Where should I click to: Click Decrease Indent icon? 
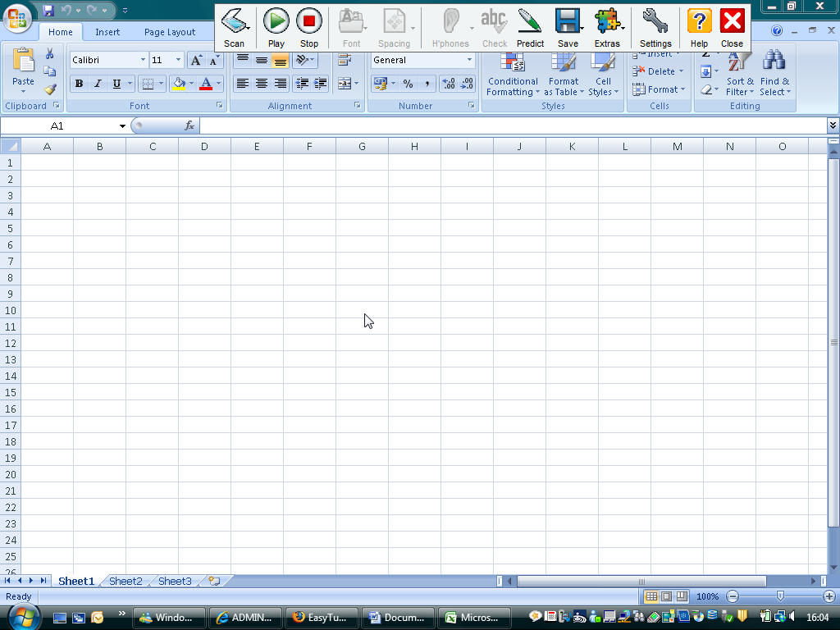302,84
